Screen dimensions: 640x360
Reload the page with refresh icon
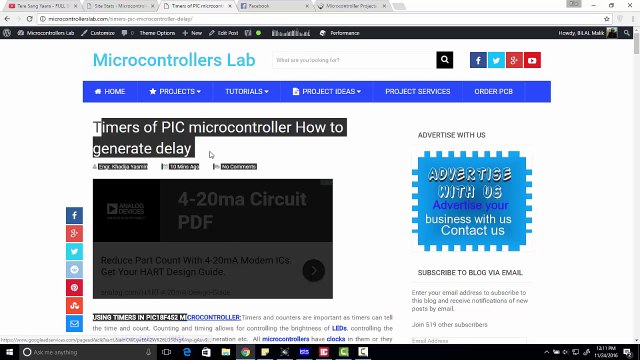pyautogui.click(x=29, y=19)
